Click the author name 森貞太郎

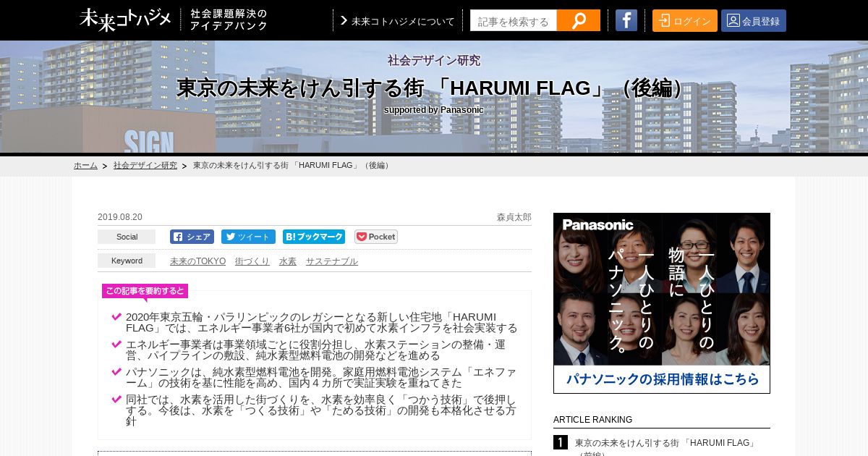(x=514, y=217)
